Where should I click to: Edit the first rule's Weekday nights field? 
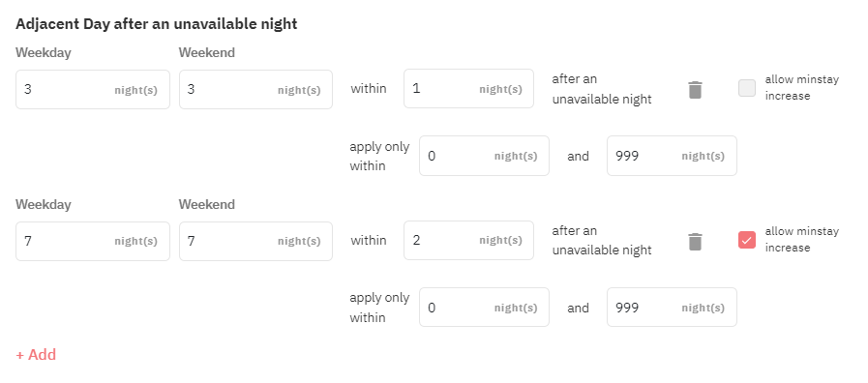(x=93, y=89)
